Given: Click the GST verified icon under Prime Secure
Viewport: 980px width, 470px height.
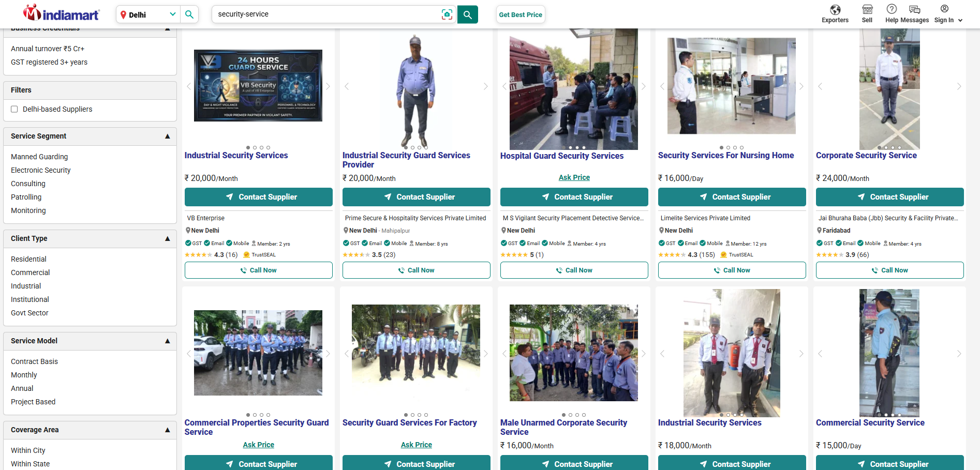Looking at the screenshot, I should 347,243.
